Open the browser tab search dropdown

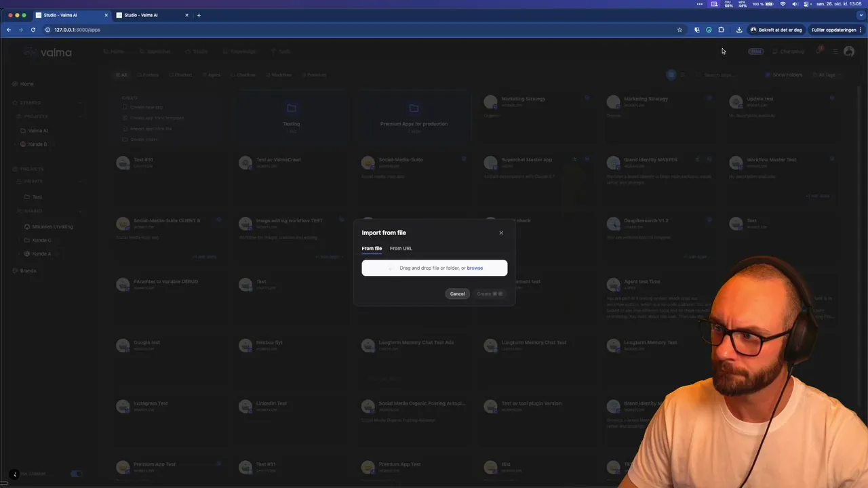click(861, 15)
